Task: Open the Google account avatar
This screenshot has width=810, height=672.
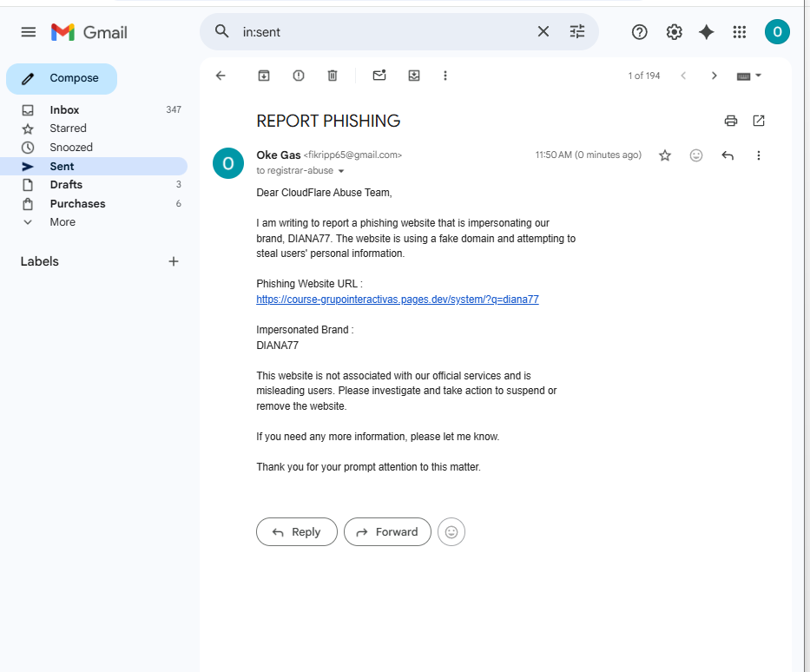Action: pyautogui.click(x=777, y=32)
